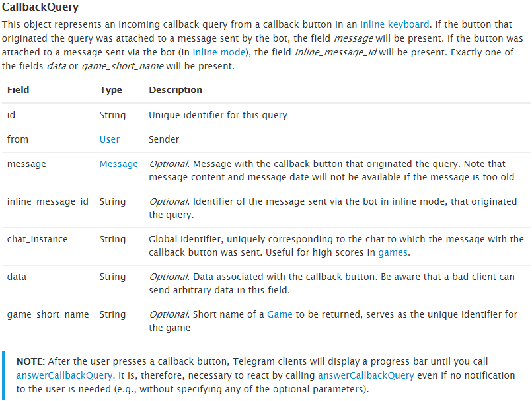Screen dimensions: 532x401
Task: Open the Game link in game_short_name row
Action: coord(280,314)
